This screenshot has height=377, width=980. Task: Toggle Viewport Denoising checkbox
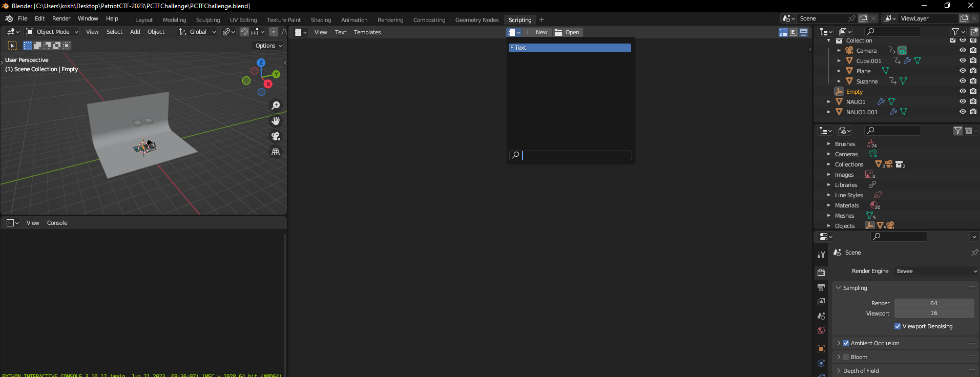(x=898, y=326)
